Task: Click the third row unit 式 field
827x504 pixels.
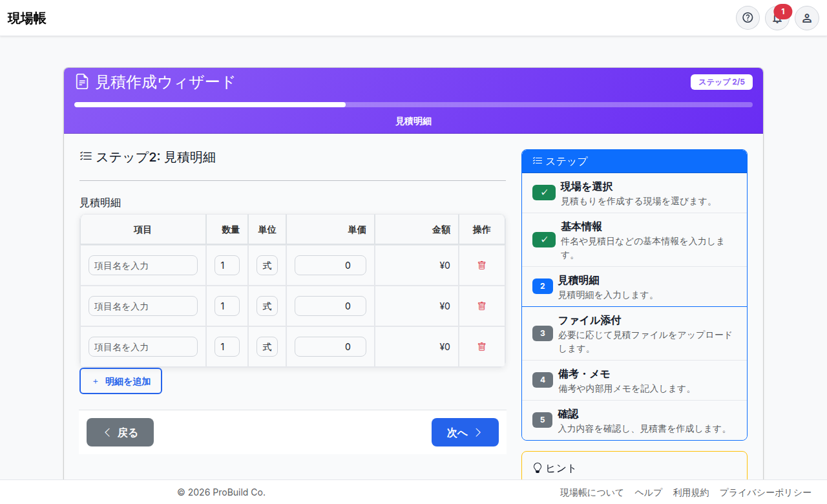Action: click(x=267, y=346)
